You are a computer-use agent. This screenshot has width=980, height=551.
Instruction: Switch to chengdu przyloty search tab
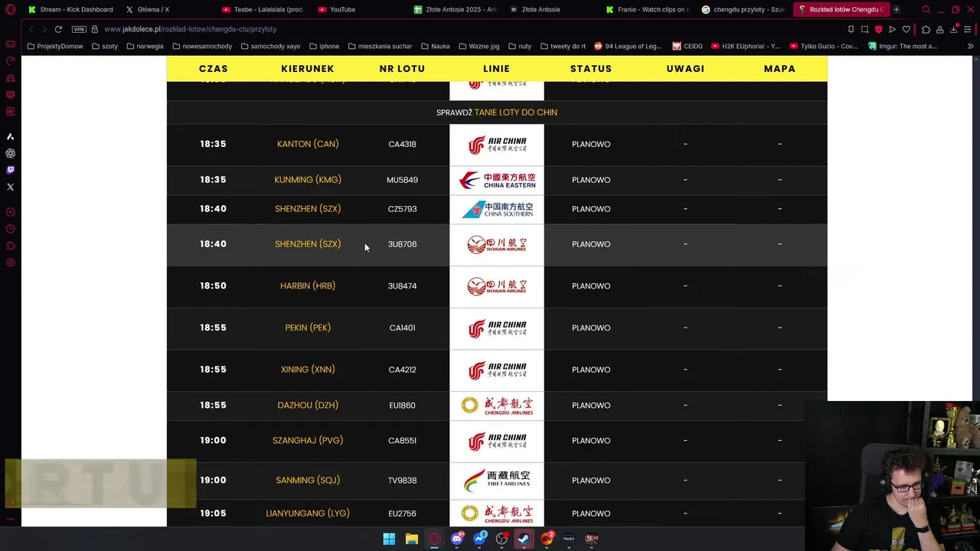click(x=743, y=9)
